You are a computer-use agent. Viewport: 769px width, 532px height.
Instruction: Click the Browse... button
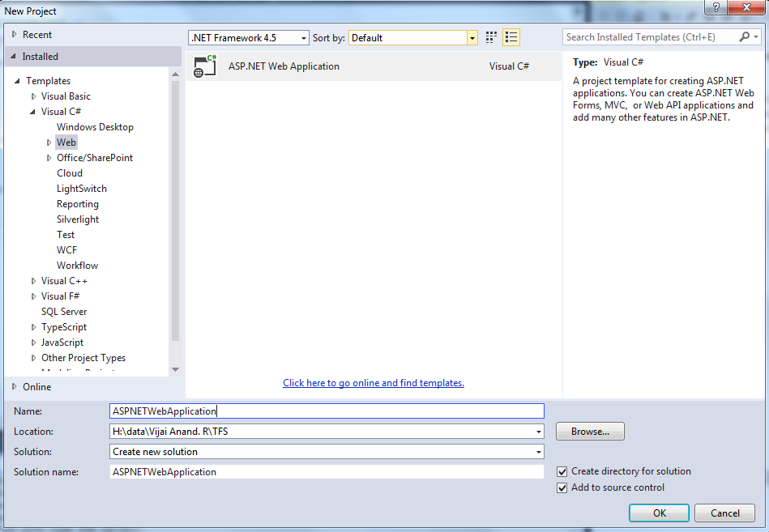pyautogui.click(x=590, y=432)
